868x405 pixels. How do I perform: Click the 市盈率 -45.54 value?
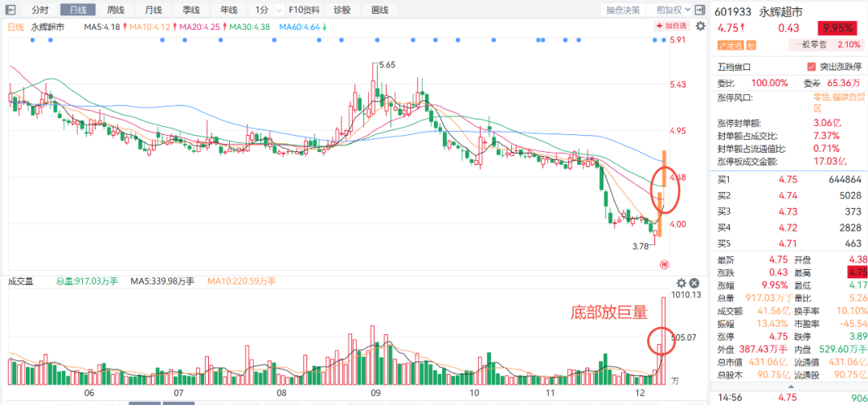(x=853, y=324)
